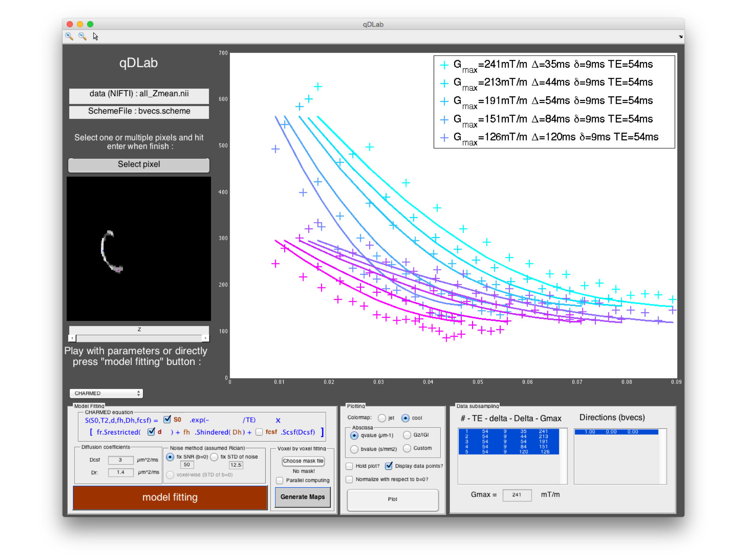Select jet colormap radio button

382,418
